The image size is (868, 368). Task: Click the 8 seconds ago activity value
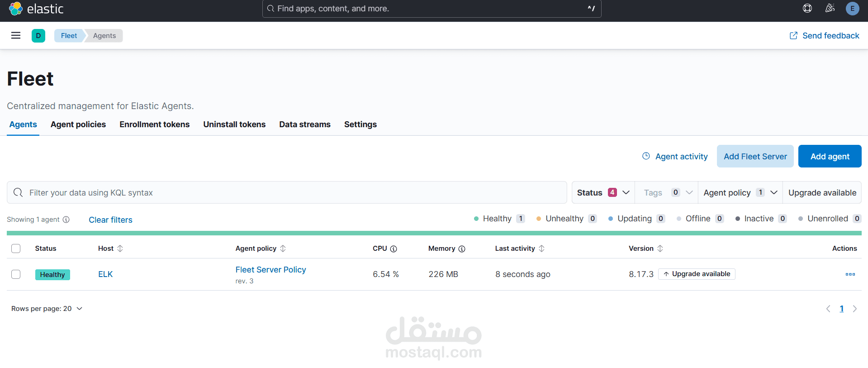[523, 274]
